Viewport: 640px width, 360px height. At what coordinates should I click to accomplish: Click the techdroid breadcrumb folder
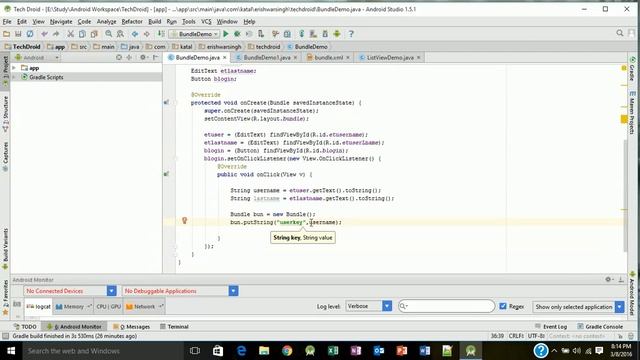[264, 47]
